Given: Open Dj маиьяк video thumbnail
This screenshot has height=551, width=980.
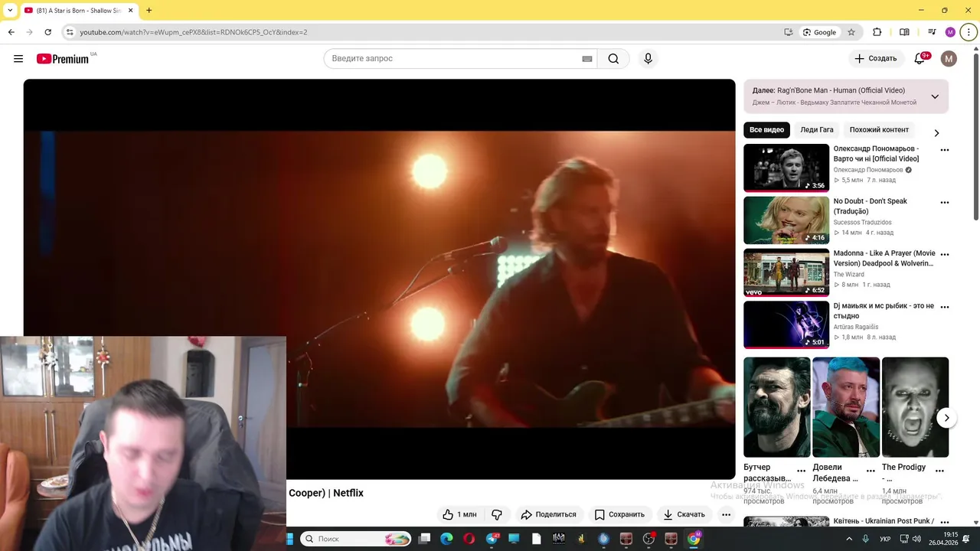Looking at the screenshot, I should [786, 324].
